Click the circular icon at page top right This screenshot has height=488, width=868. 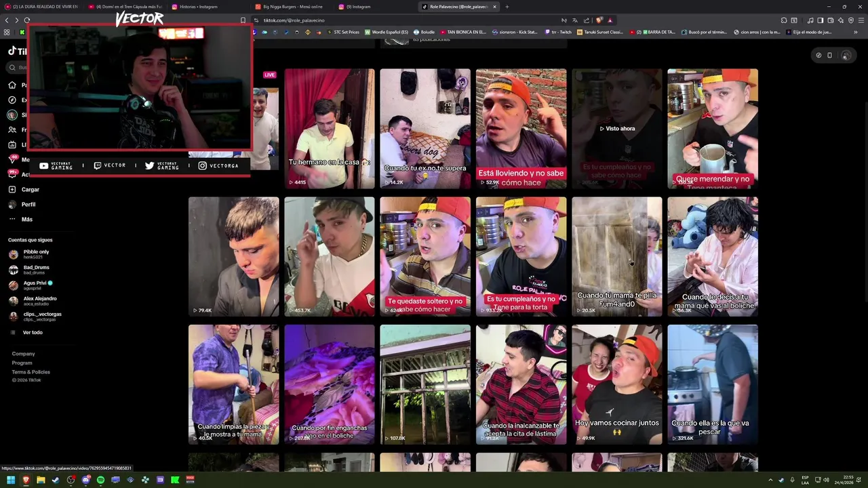point(818,56)
